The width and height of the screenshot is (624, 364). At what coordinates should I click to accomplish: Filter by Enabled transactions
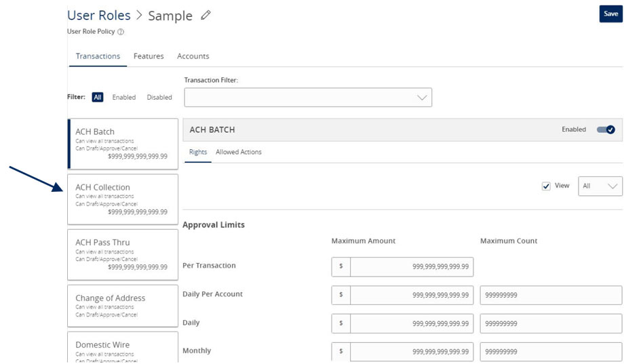pos(123,97)
